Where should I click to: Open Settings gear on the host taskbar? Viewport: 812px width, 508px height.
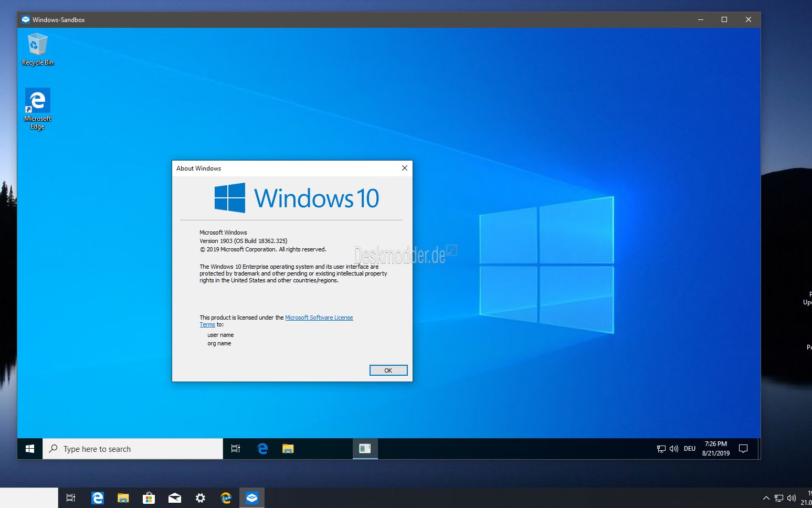pos(200,498)
